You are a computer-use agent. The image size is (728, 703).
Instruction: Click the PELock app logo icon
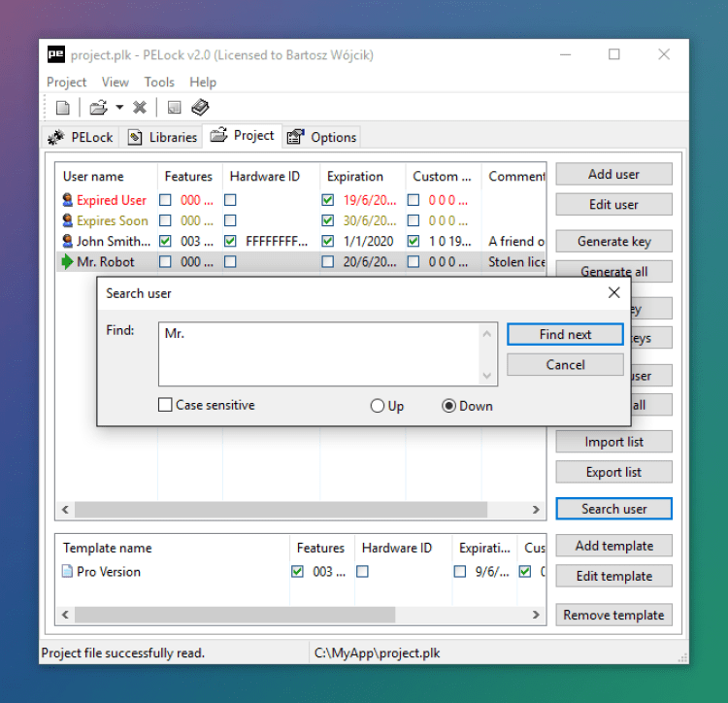[56, 54]
